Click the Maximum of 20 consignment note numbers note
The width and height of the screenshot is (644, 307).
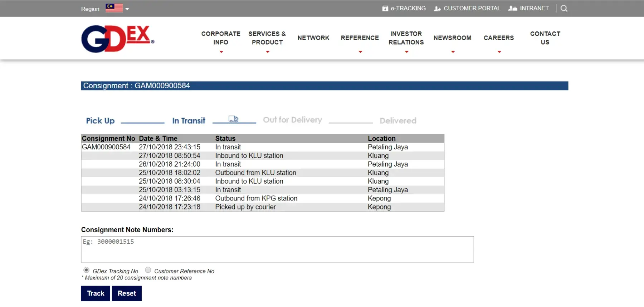(137, 278)
